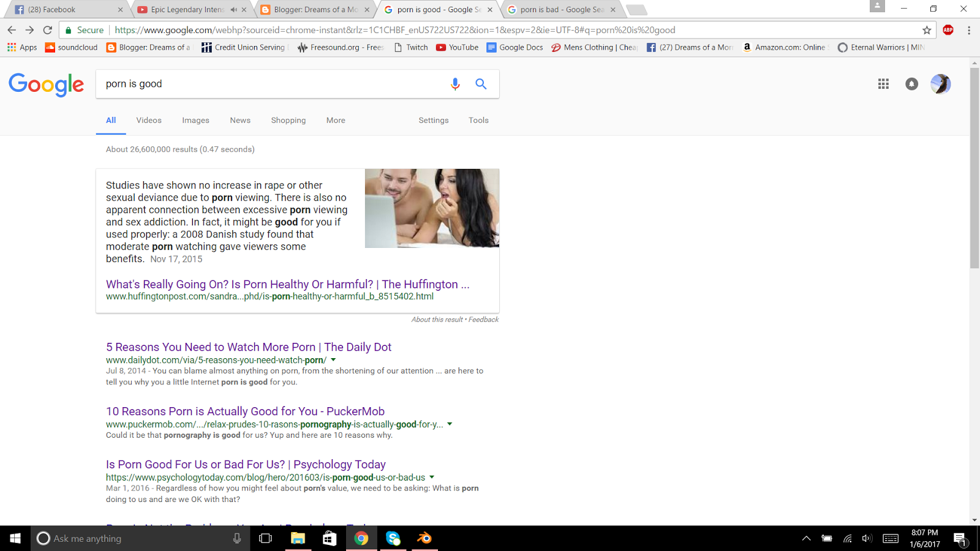Click the scrollbar down arrow

point(974,520)
